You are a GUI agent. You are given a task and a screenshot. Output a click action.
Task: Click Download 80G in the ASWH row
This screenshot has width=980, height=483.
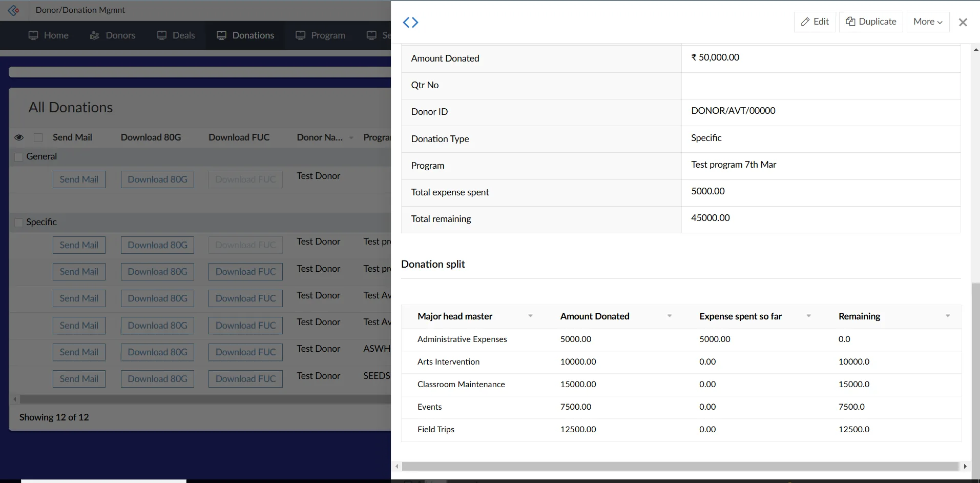point(157,352)
